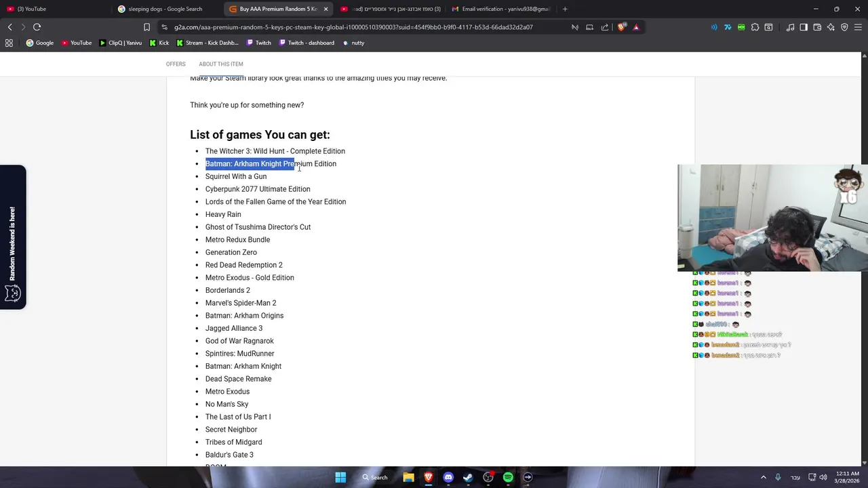The image size is (868, 488).
Task: Click 'Heavy Rain' list entry
Action: coord(223,214)
